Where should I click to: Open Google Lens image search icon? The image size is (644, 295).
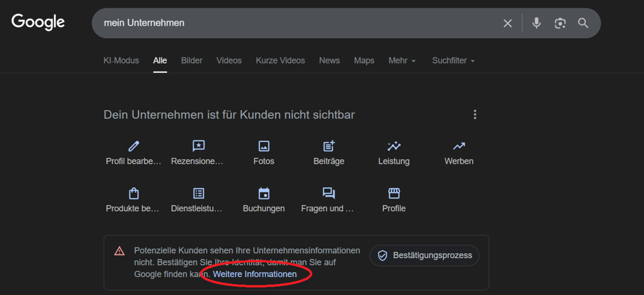point(560,23)
